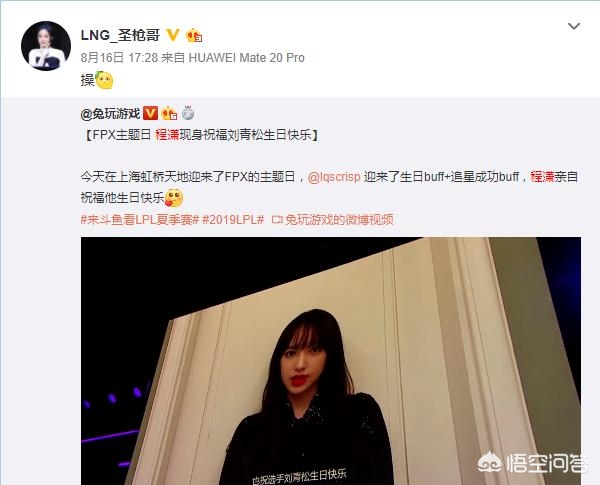Click the LNG_圣枪哥 username
This screenshot has width=600, height=485.
[120, 35]
